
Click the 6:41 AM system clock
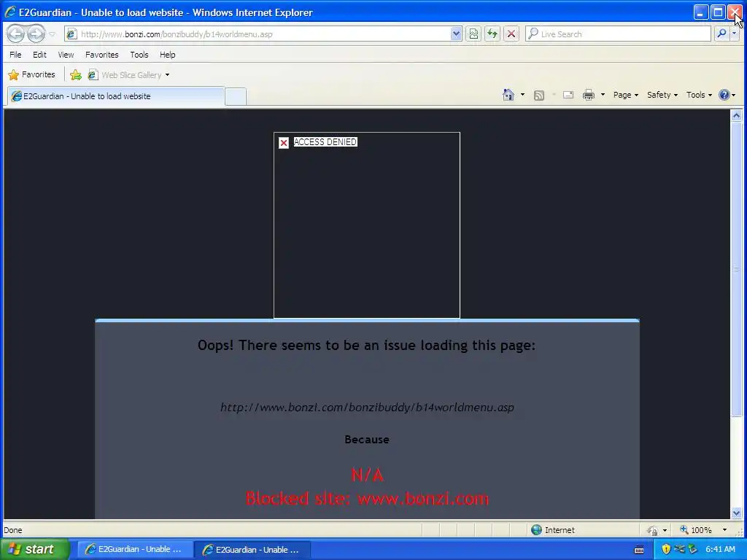[720, 550]
